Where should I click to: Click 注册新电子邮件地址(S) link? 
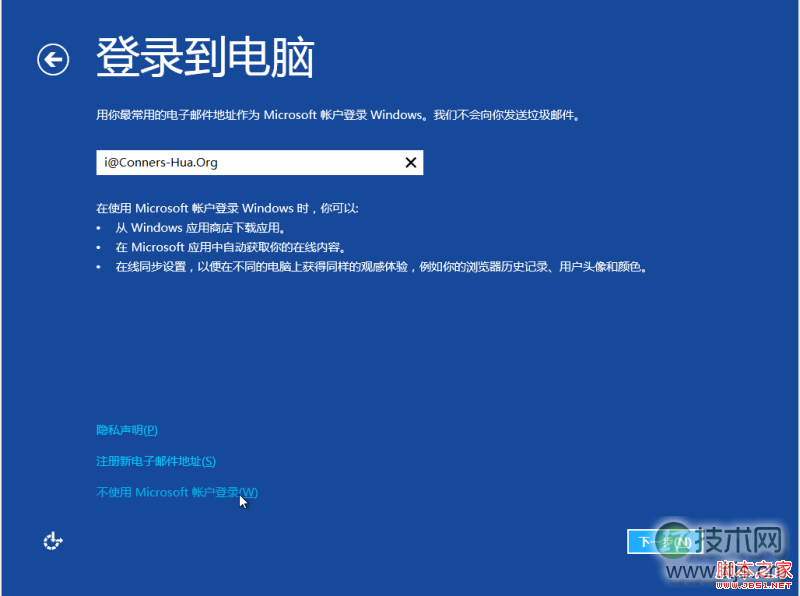click(x=156, y=461)
